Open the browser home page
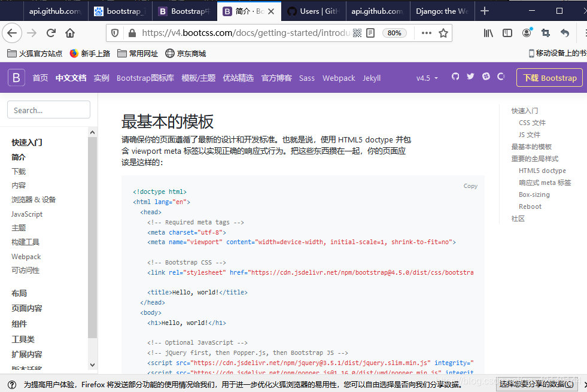This screenshot has height=392, width=587. (70, 33)
